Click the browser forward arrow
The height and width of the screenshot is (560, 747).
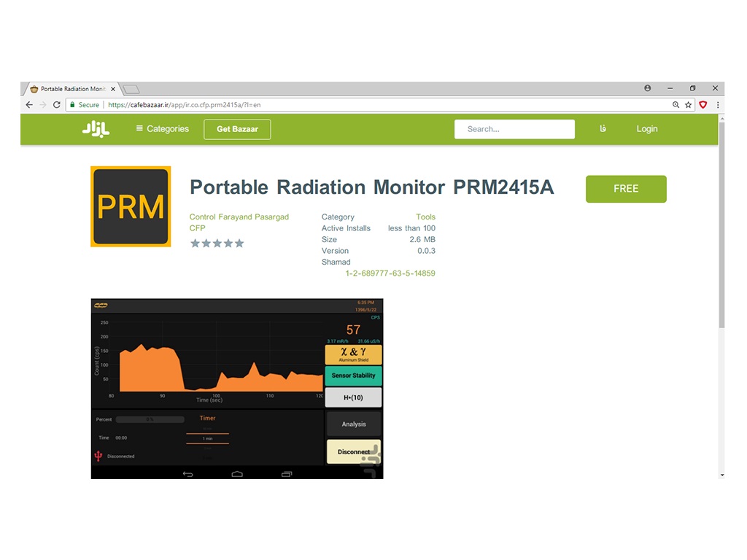(x=43, y=105)
